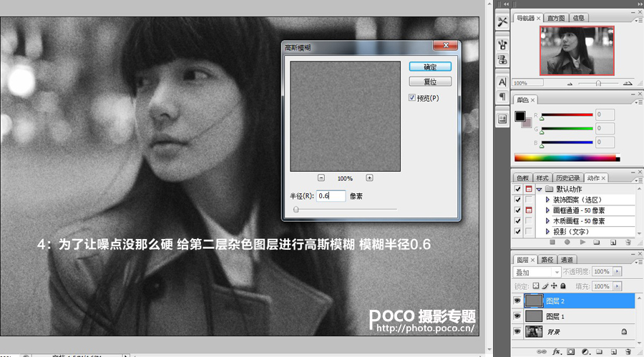
Task: Click the 复位 (Reset) button in Gaussian Blur
Action: [430, 82]
